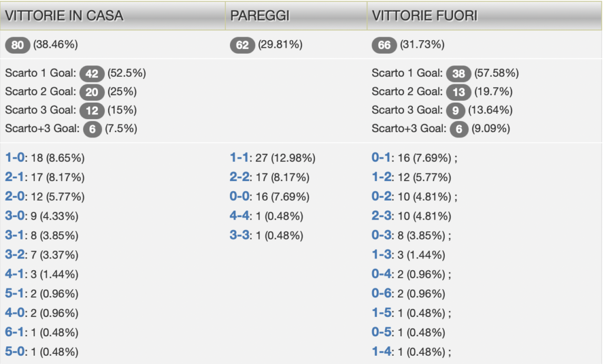Select the Pareggi column header
This screenshot has width=604, height=364.
tap(260, 16)
